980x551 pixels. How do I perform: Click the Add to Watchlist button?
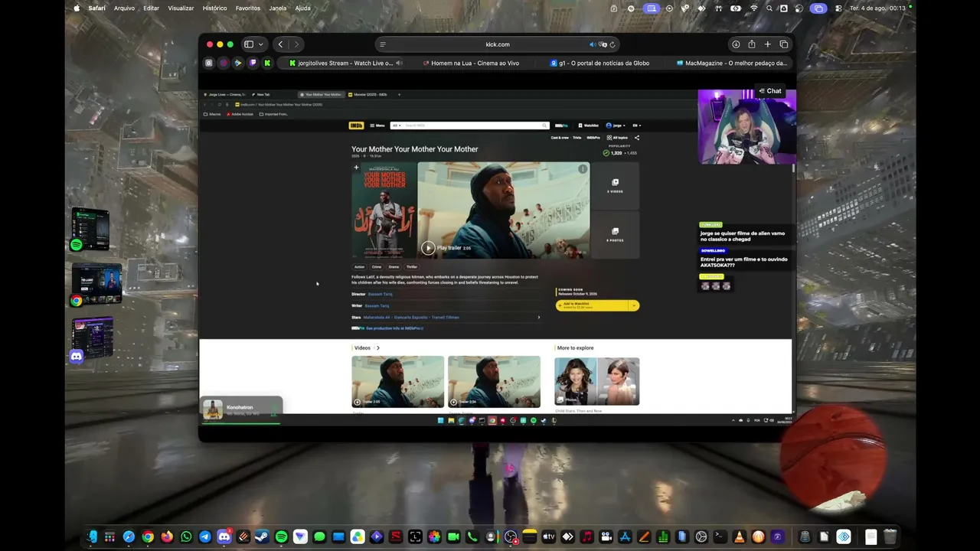coord(593,305)
